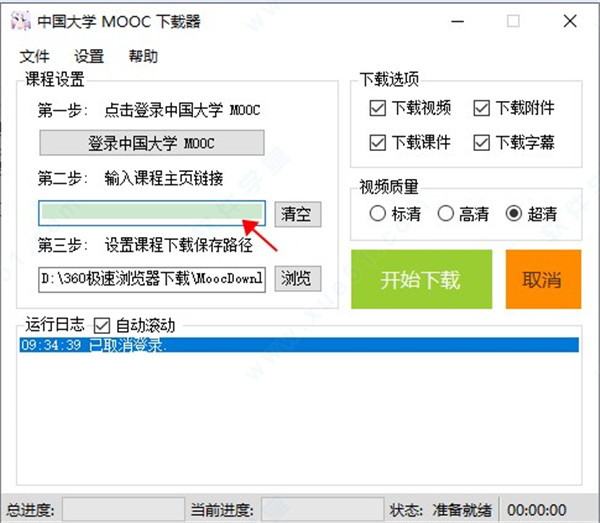Click the 清空 button
This screenshot has width=600, height=523.
tap(298, 214)
